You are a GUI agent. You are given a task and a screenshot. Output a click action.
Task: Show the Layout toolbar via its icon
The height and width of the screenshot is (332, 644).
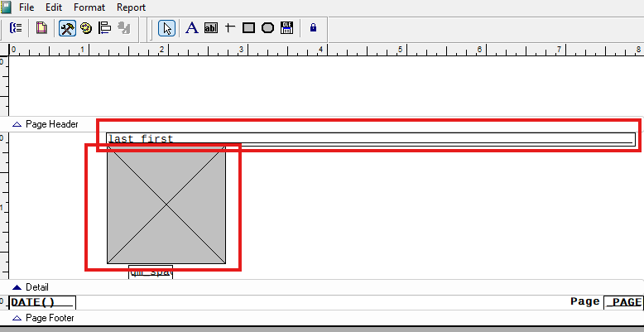coord(105,28)
